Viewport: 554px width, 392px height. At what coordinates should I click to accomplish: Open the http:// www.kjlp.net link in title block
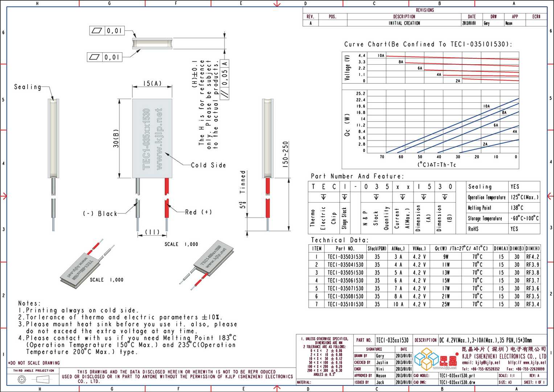(x=527, y=363)
